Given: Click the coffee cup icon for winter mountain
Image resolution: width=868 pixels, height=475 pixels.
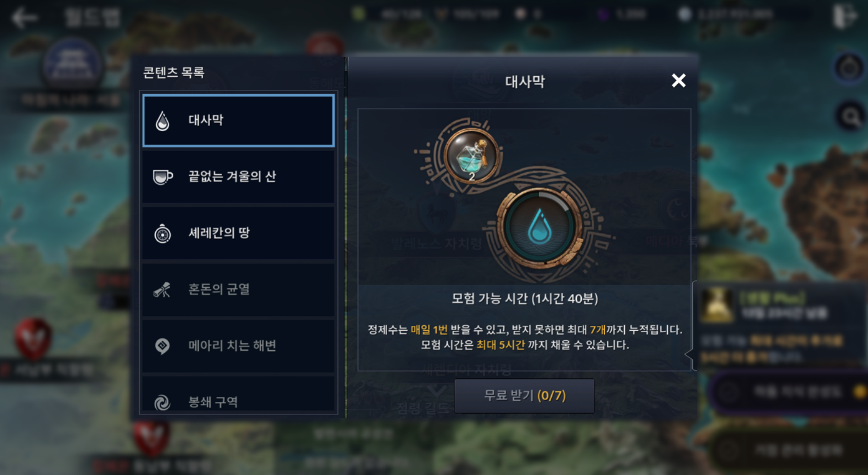Looking at the screenshot, I should [x=163, y=177].
